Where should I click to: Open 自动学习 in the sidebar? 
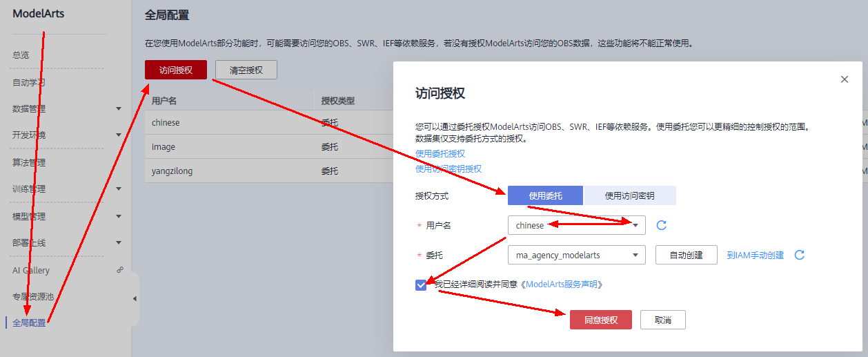click(29, 82)
